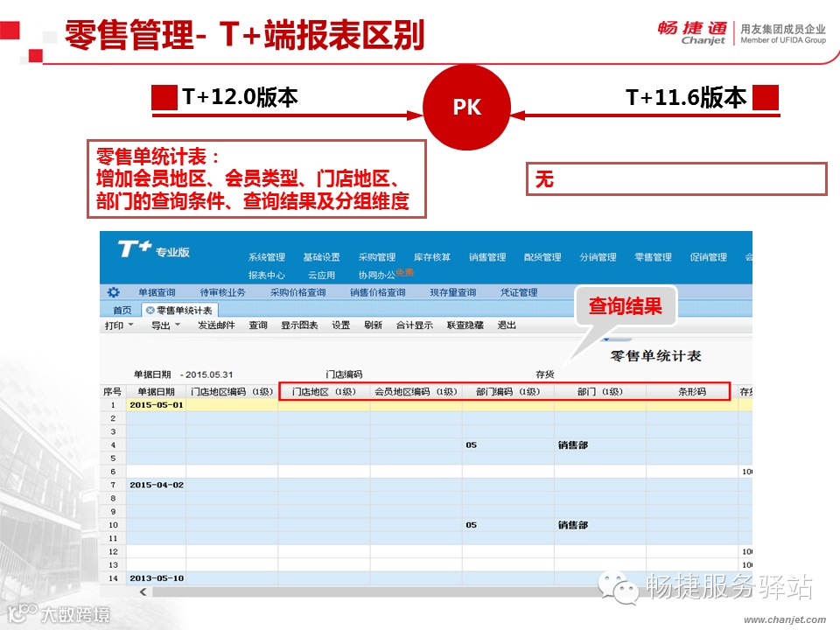Open the 促销管理 menu
840x630 pixels.
coord(708,257)
